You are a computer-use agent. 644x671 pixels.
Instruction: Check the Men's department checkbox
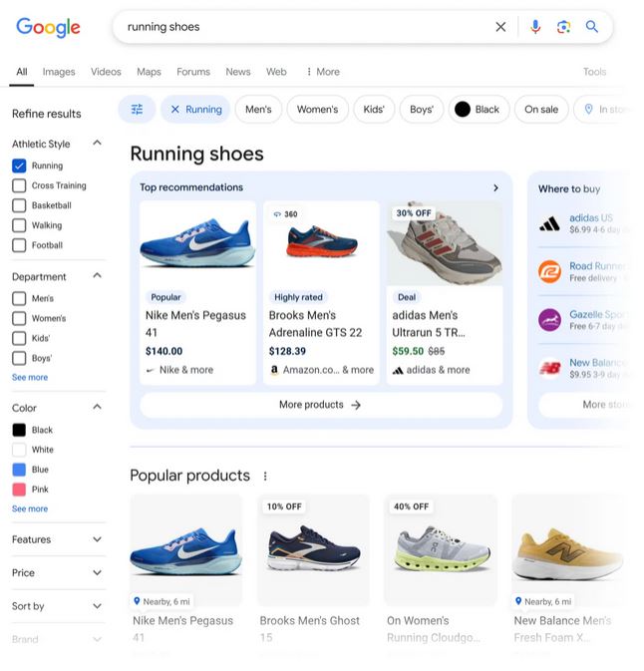tap(19, 298)
